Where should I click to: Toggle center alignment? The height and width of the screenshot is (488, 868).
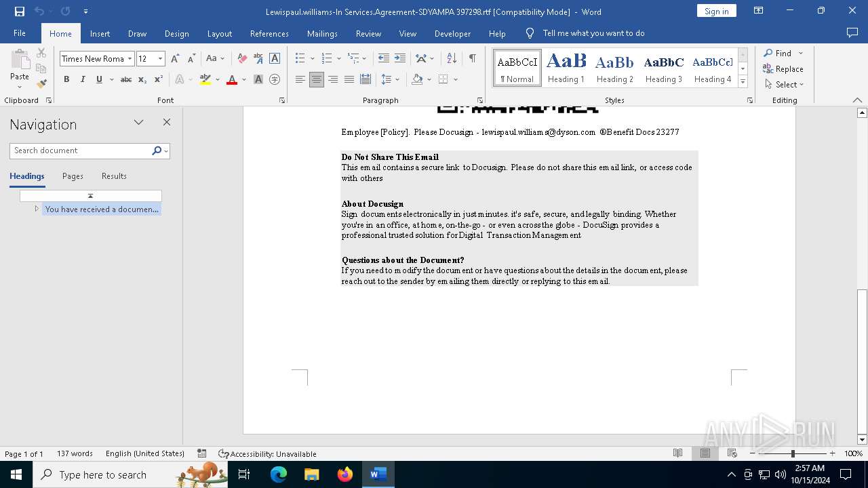[x=317, y=79]
